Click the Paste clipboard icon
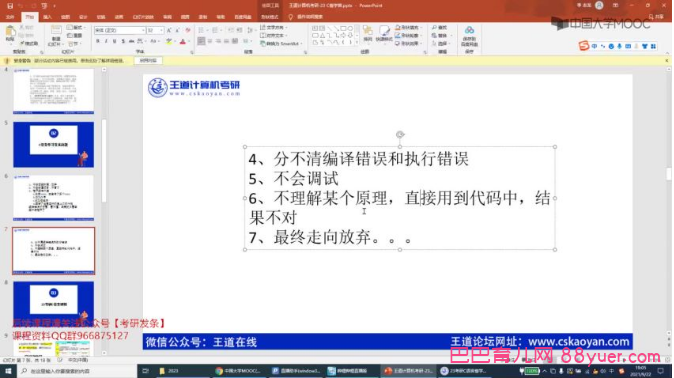This screenshot has height=378, width=674. pos(10,33)
